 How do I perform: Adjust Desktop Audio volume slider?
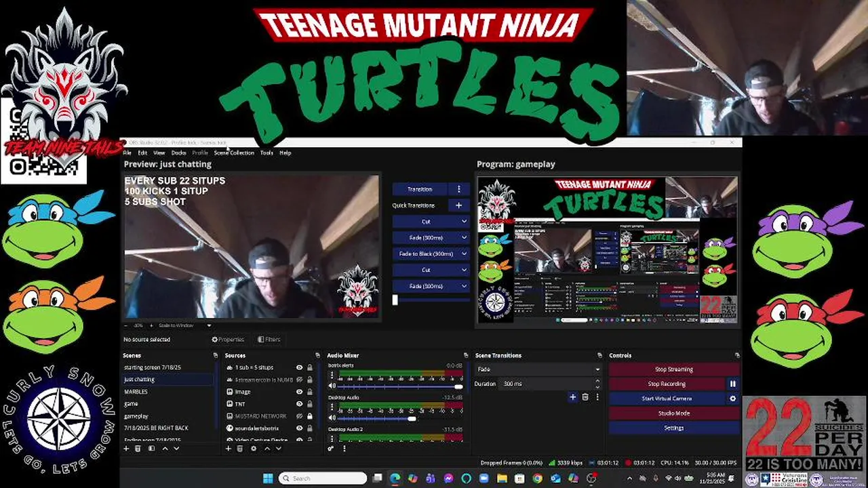400,419
